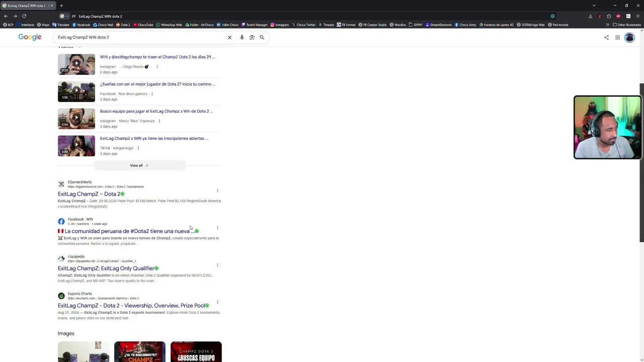Go back to the previous page
The height and width of the screenshot is (362, 644).
point(6,16)
